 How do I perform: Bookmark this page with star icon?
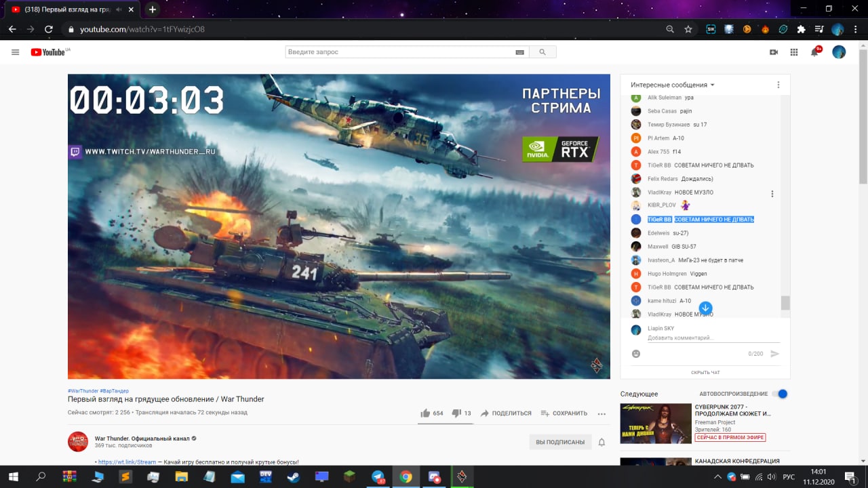coord(688,29)
